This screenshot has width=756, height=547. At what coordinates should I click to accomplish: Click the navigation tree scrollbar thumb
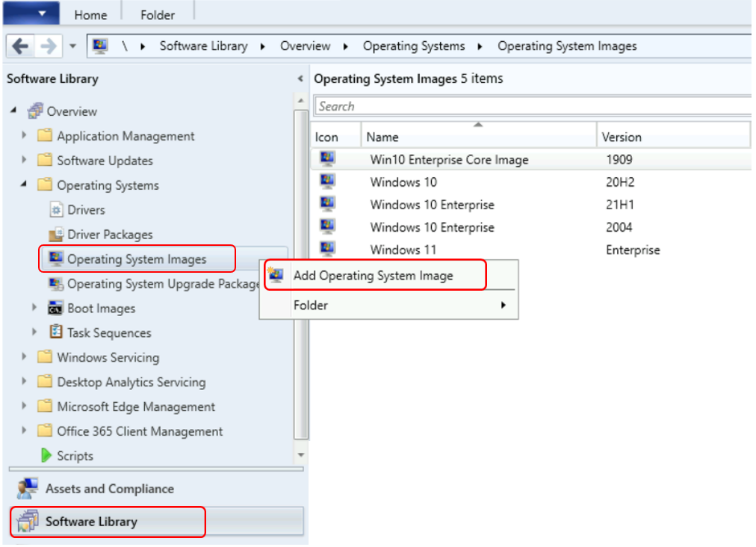[301, 274]
